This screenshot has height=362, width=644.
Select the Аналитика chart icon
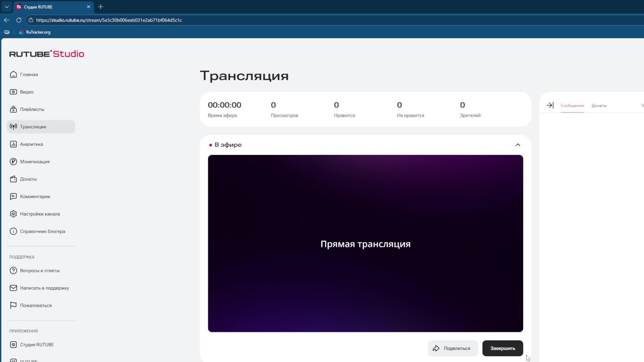[13, 144]
